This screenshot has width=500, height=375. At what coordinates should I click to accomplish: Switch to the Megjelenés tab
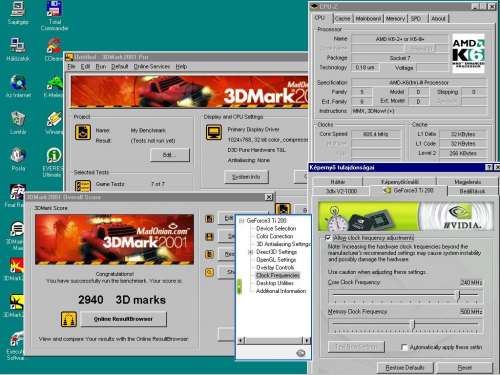(468, 182)
